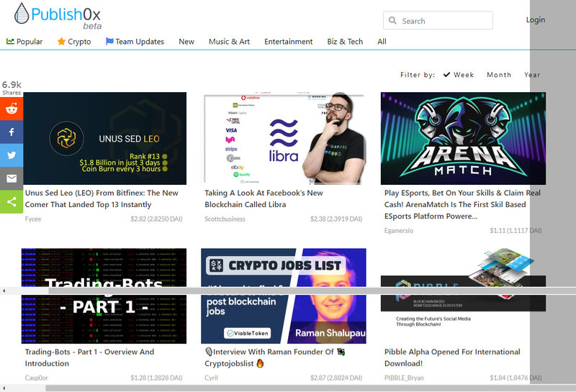Screen dimensions: 576x392
Task: Visit author Fycee's profile
Action: 33,219
